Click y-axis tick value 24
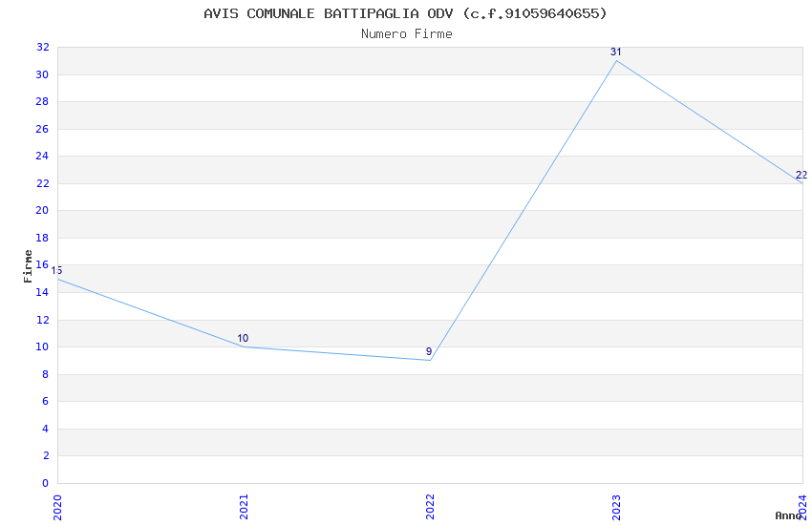812x525 pixels. [x=42, y=156]
